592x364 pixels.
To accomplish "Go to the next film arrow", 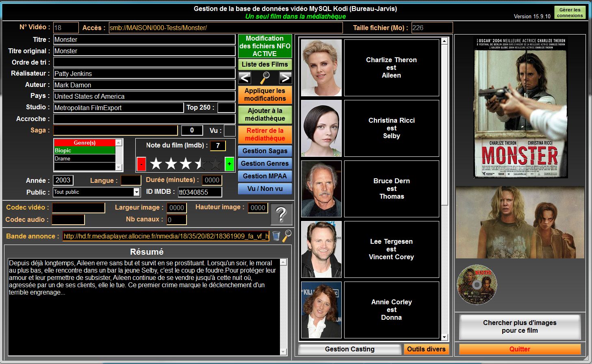I will (x=285, y=78).
